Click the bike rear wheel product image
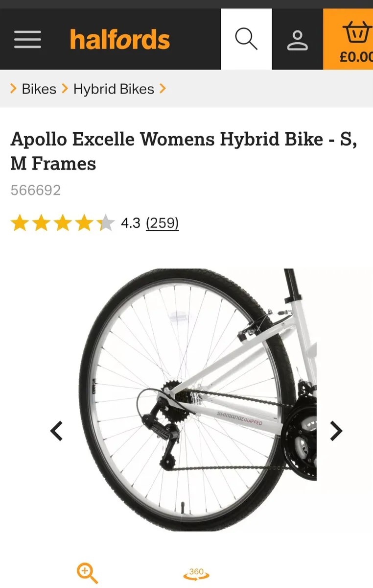The image size is (373, 588). point(198,399)
